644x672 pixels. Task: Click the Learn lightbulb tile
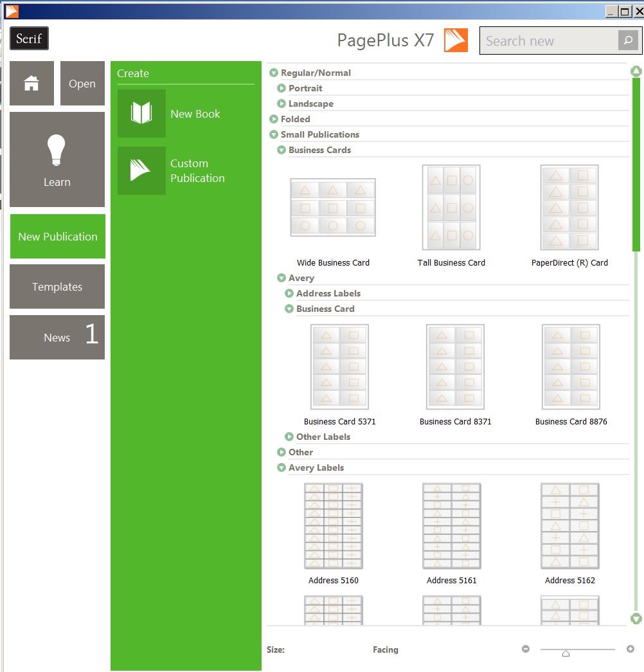pyautogui.click(x=57, y=159)
